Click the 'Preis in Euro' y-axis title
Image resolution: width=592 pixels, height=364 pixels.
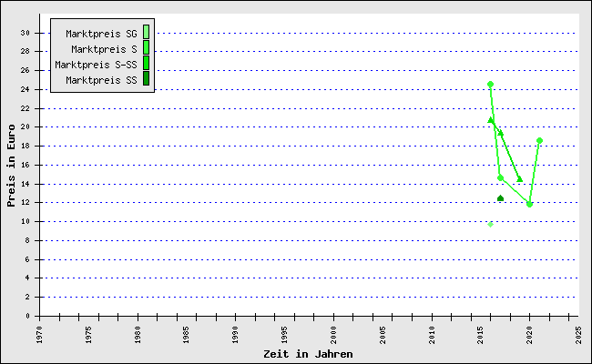(x=11, y=166)
